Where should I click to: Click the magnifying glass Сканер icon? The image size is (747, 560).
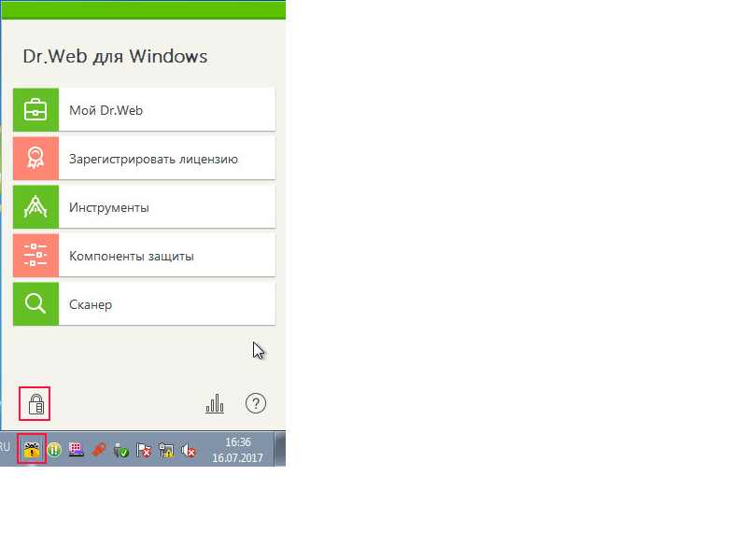35,304
